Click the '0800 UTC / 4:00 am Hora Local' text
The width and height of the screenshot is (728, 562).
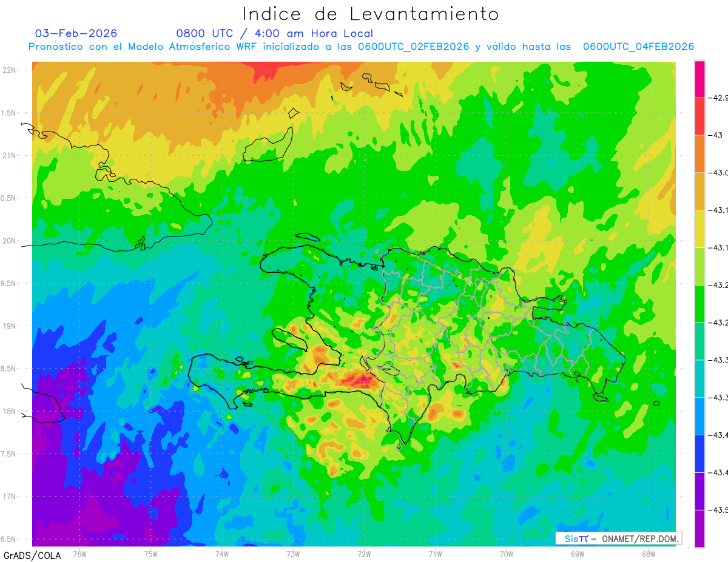[x=274, y=33]
